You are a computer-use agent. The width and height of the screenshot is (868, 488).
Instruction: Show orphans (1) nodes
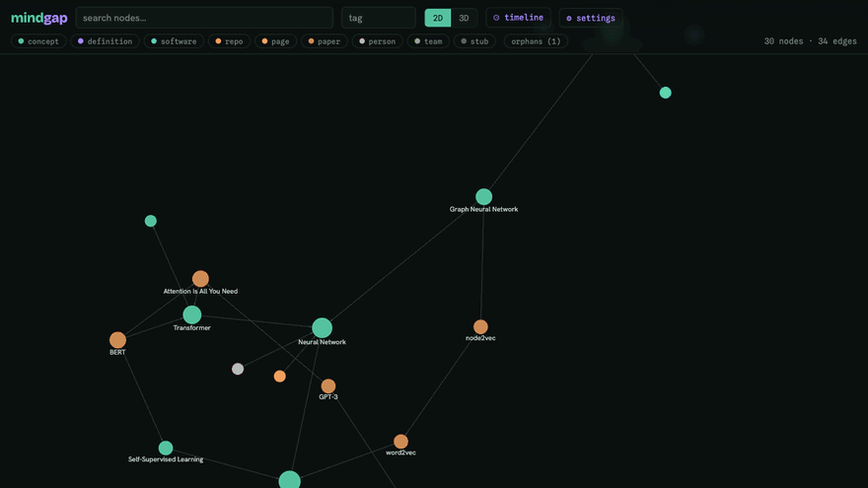coord(536,41)
